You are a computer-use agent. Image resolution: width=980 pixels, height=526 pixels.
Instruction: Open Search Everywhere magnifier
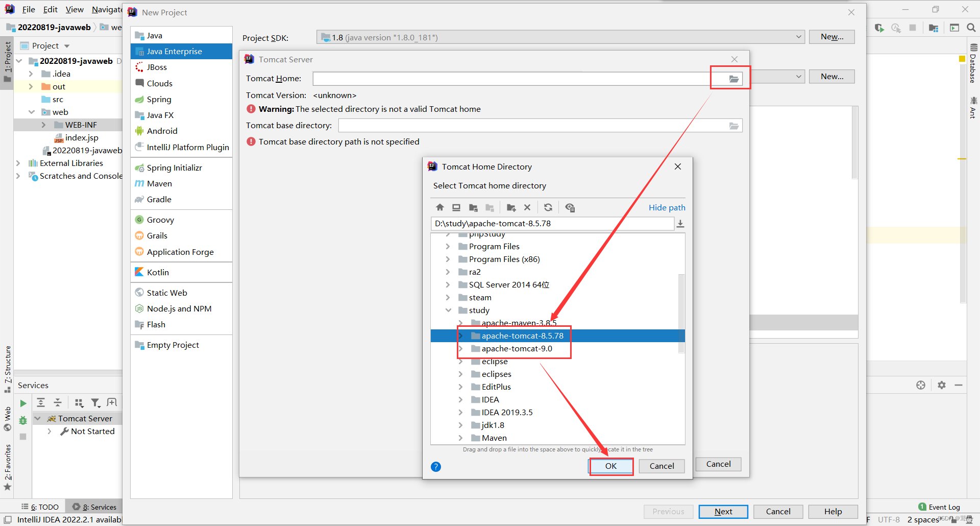[x=971, y=28]
